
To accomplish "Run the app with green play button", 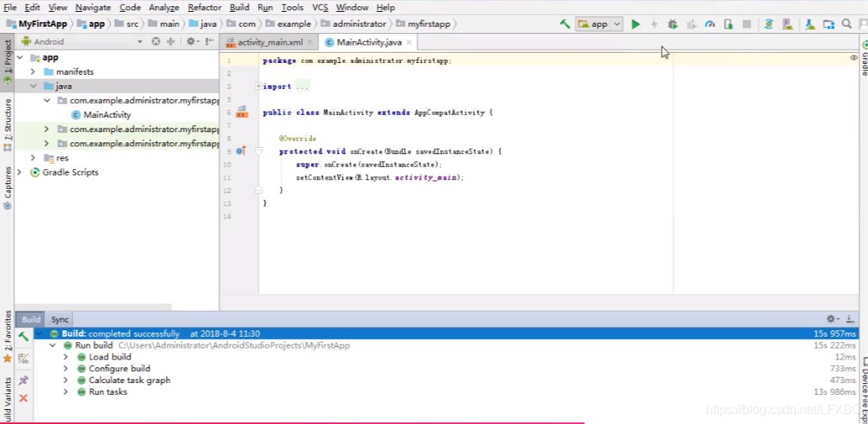I will point(635,24).
